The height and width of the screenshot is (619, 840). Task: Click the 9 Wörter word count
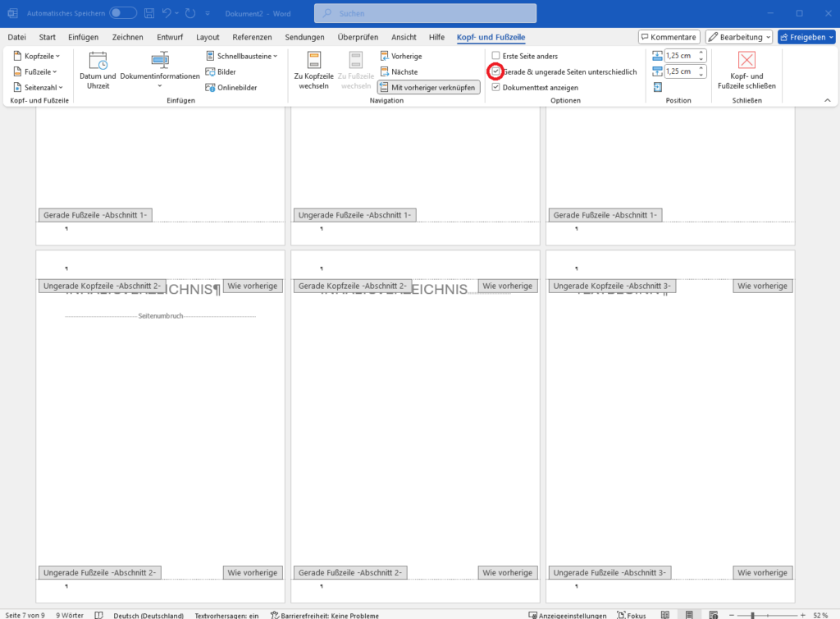(x=70, y=615)
